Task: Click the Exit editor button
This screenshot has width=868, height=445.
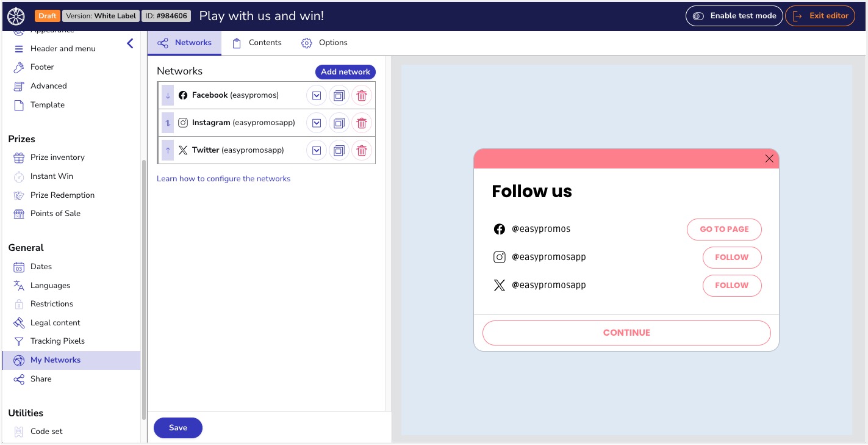Action: pos(820,16)
